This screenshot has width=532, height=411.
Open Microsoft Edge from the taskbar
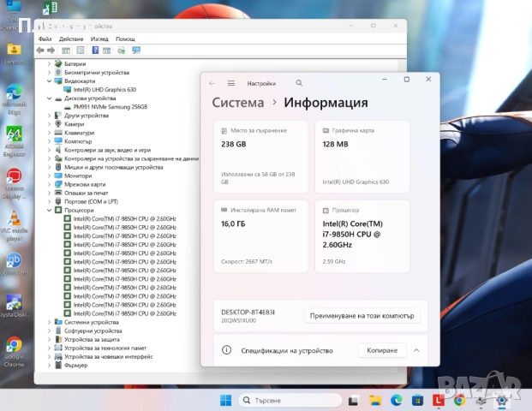(397, 401)
